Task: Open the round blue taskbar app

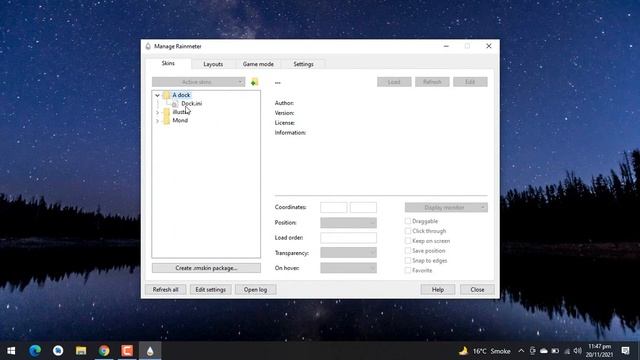Action: click(x=58, y=351)
